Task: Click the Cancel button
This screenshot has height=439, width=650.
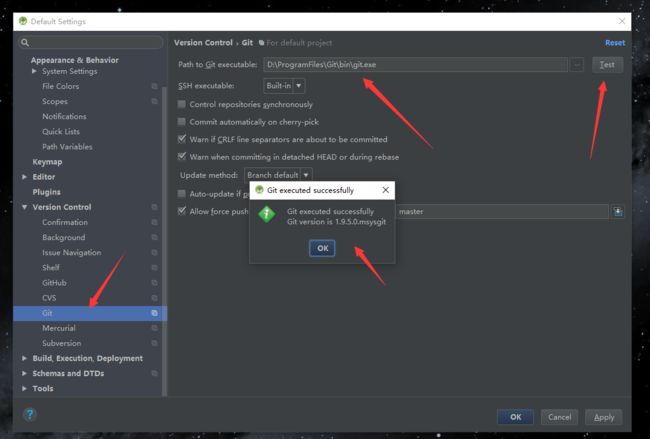Action: pyautogui.click(x=559, y=417)
